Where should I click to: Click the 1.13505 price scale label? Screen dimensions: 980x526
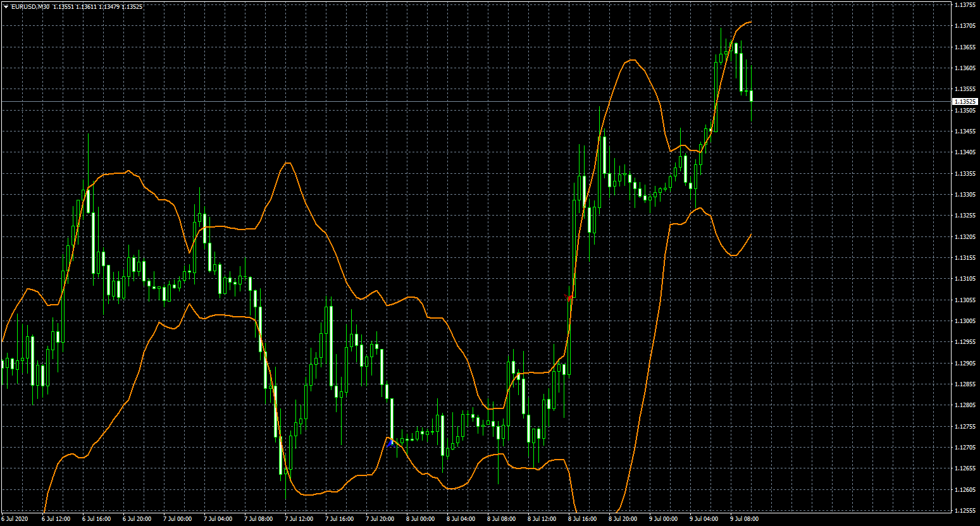point(965,110)
